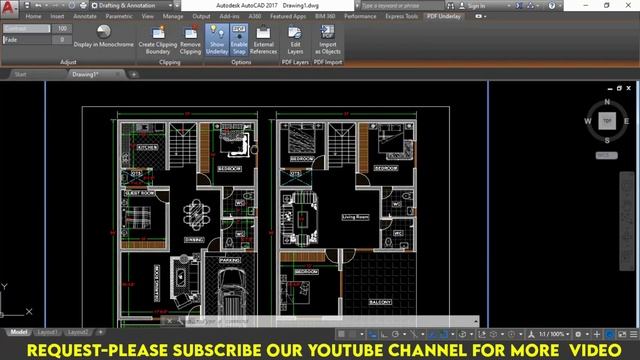Click the annotation scale icon beside 1:1 / 100%
The width and height of the screenshot is (640, 360).
(531, 334)
